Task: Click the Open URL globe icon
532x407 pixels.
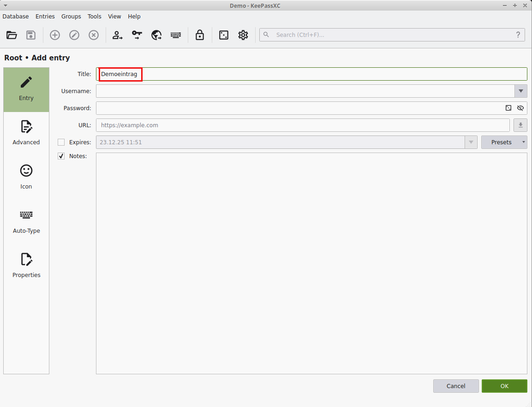Action: pyautogui.click(x=156, y=35)
